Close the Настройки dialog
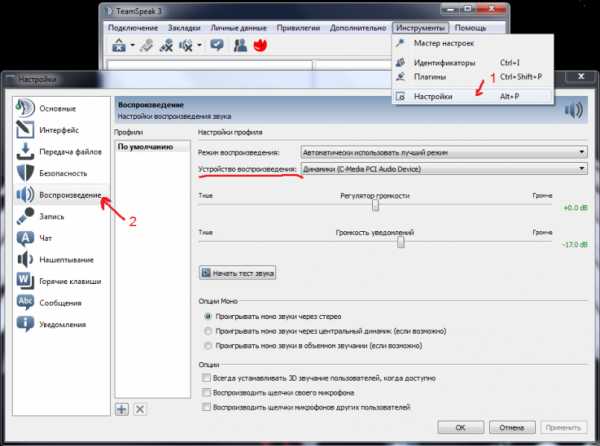The image size is (600, 446). [581, 77]
